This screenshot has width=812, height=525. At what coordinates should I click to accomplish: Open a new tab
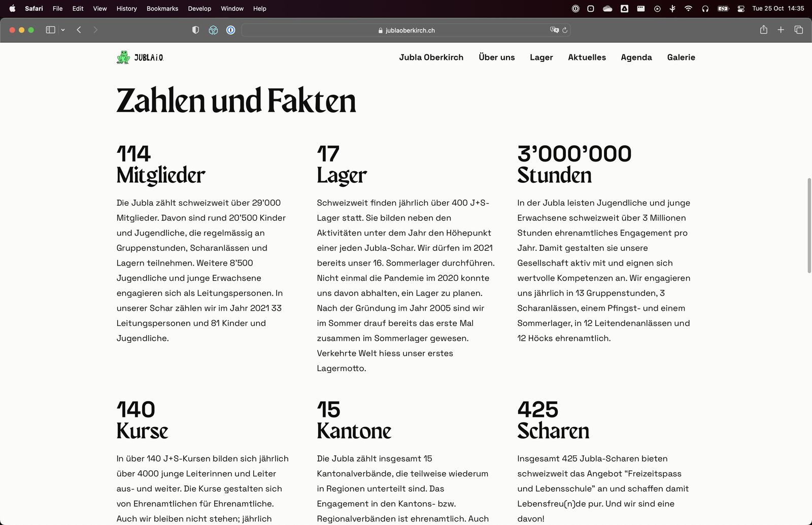(781, 30)
